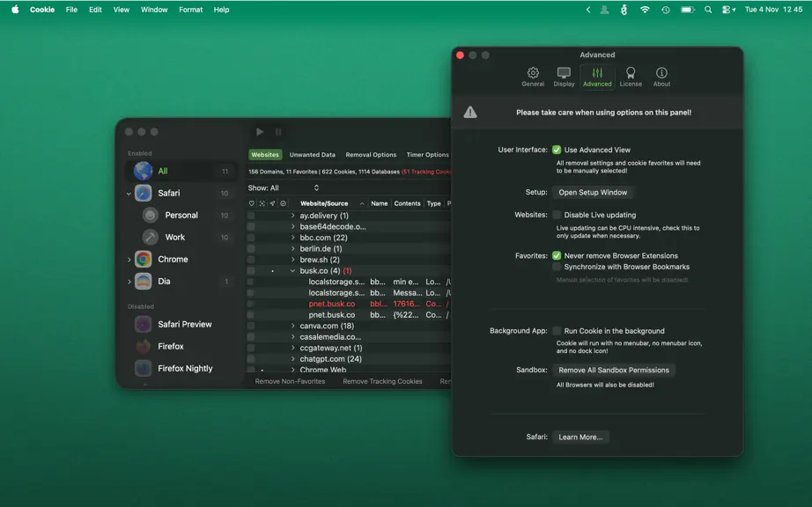Expand the ay.delivery (1) row
Viewport: 812px width, 507px height.
[292, 216]
